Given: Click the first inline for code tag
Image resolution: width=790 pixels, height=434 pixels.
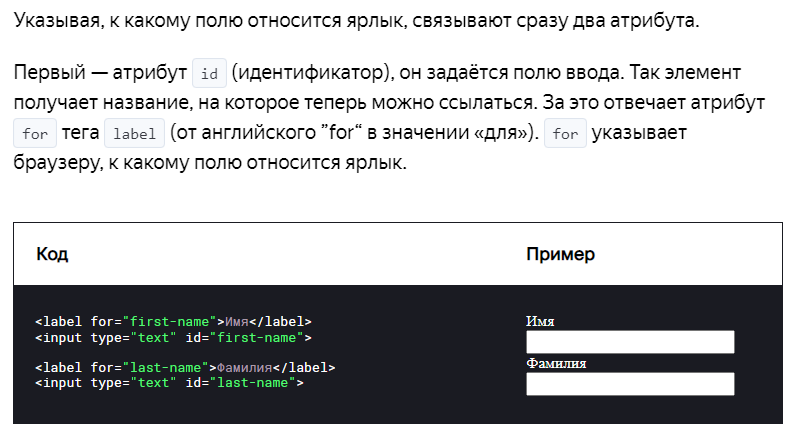Looking at the screenshot, I should [x=35, y=133].
